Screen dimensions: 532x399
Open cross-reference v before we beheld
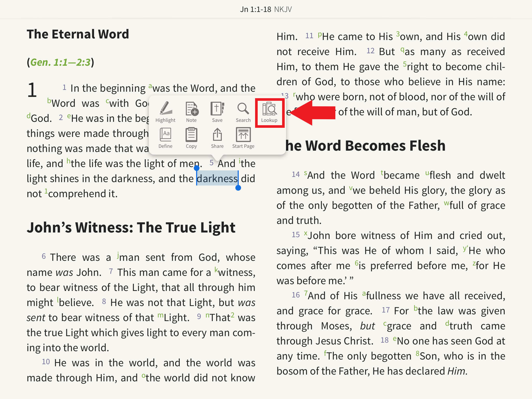coord(351,188)
